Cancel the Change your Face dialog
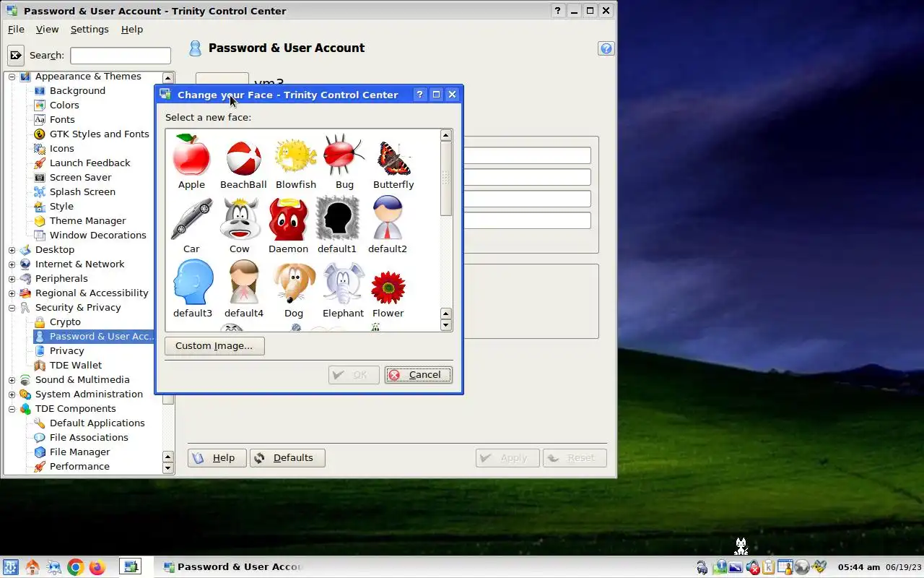924x578 pixels. click(418, 374)
